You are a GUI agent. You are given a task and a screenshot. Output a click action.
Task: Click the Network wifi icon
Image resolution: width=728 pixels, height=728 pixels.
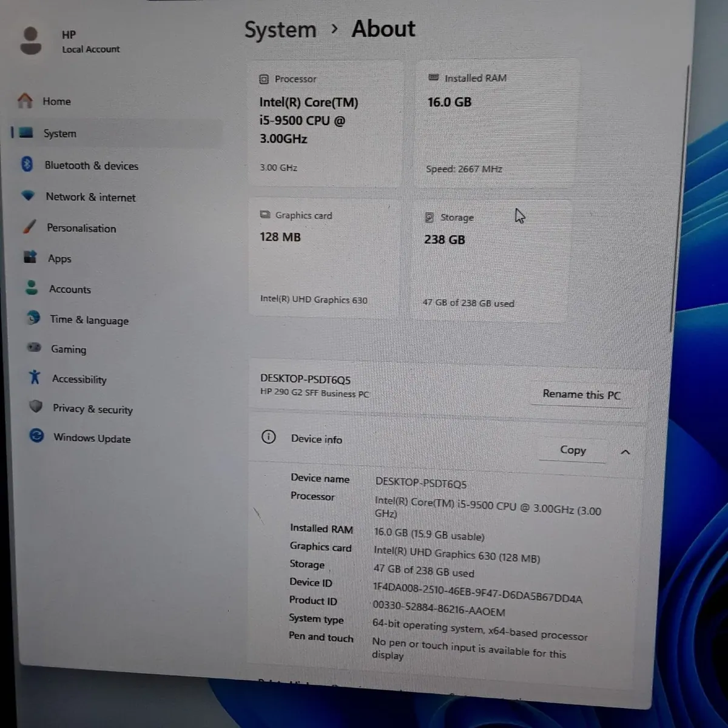coord(28,195)
